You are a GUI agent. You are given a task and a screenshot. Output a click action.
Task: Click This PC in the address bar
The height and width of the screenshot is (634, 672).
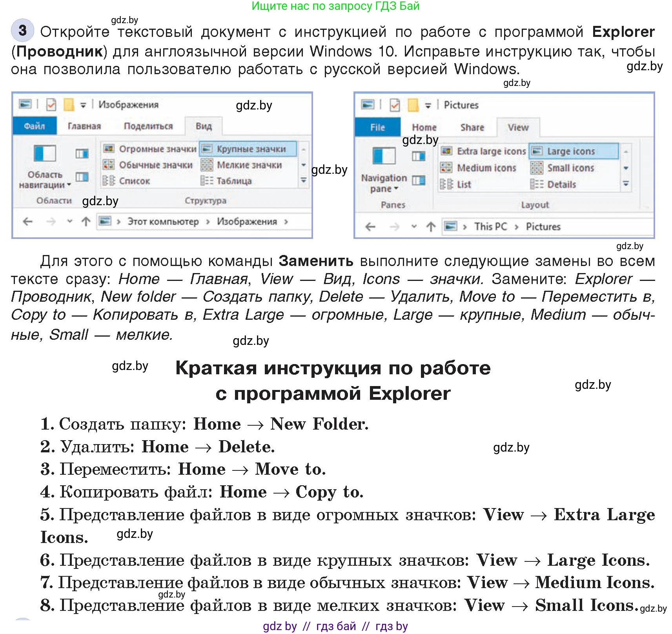[490, 227]
